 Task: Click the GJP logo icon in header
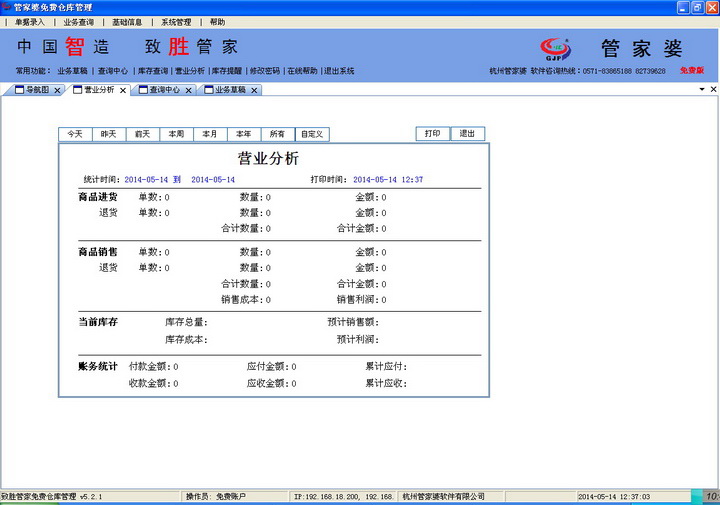pos(555,48)
